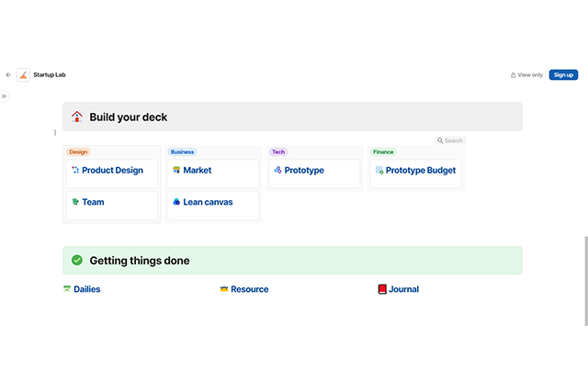Select the Finance tag label
The height and width of the screenshot is (391, 588).
pyautogui.click(x=383, y=152)
